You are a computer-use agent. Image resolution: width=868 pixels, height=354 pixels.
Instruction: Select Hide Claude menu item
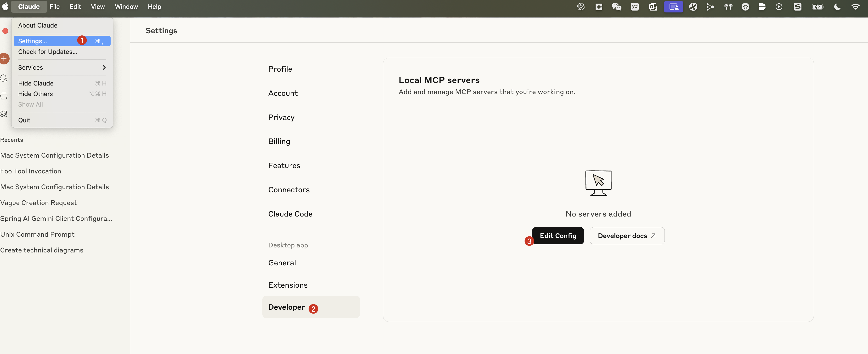[62, 83]
